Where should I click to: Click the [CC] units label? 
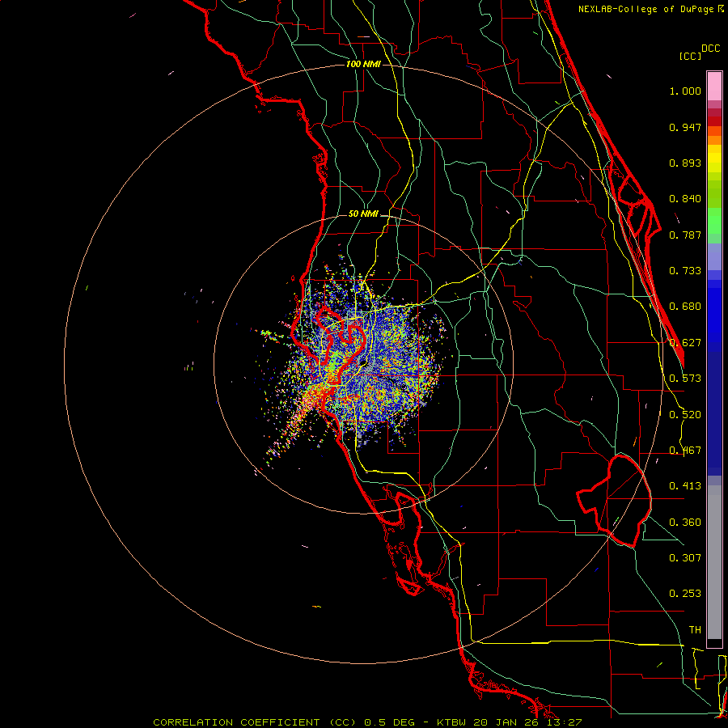[690, 56]
